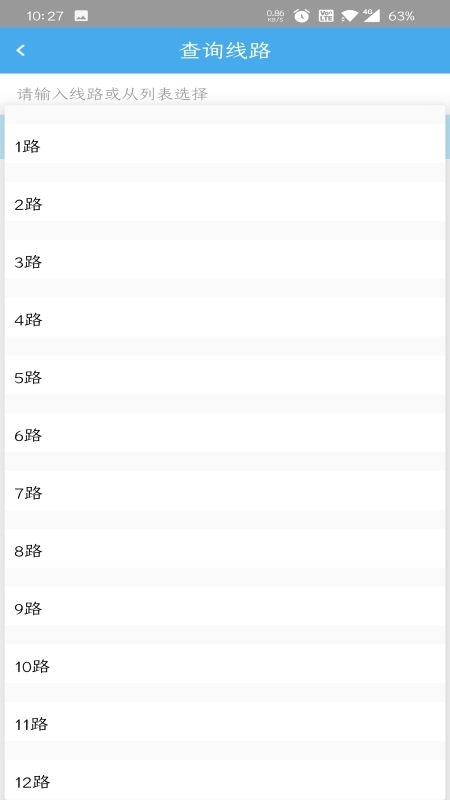Screen dimensions: 450x800
Task: Tap the Wi-Fi signal icon
Action: (349, 16)
